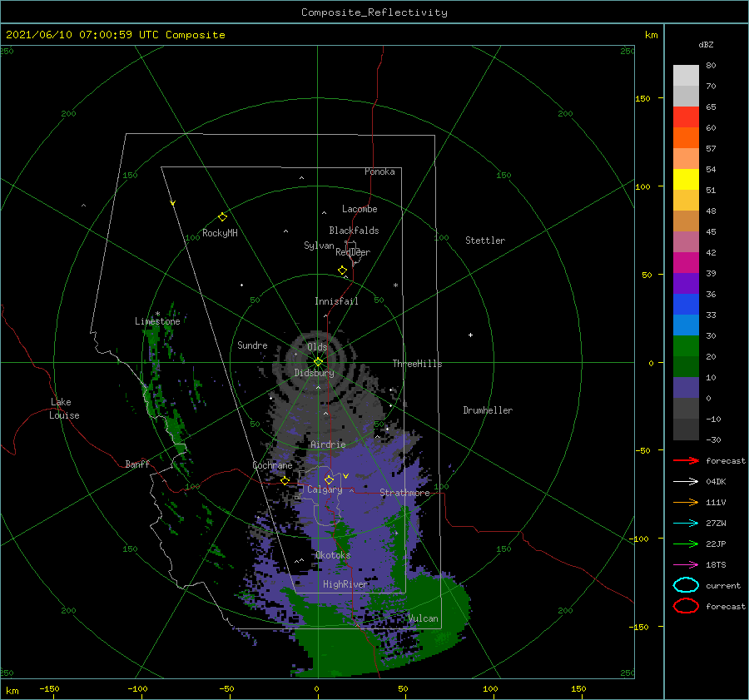Click the cyan 'current' ellipse symbol
Screen dimensions: 749x700
tap(686, 585)
